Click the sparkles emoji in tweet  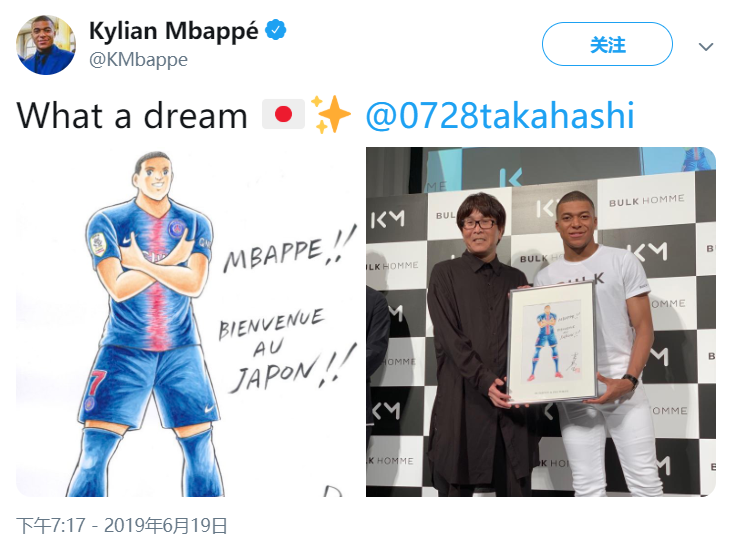tap(331, 115)
